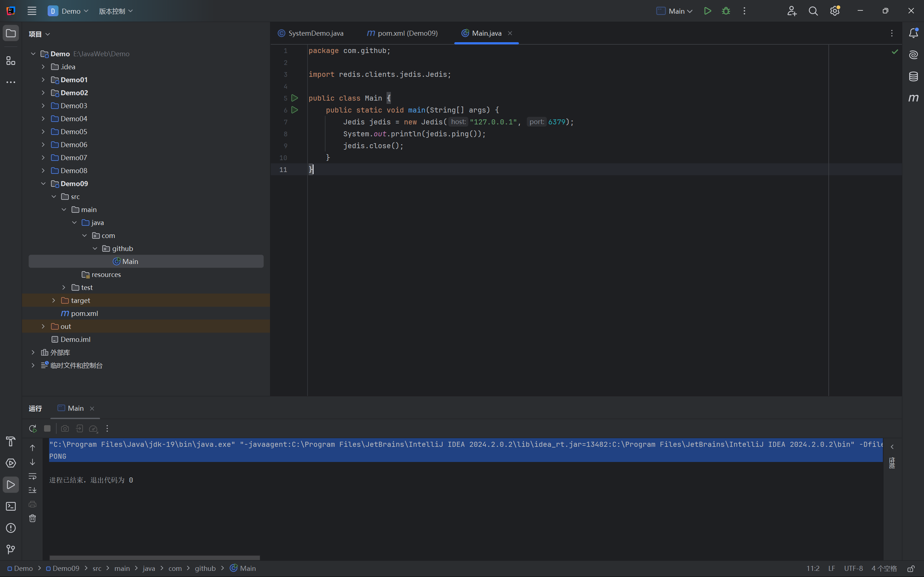Screen dimensions: 924x577
Task: Open the Terminal tool window
Action: click(11, 506)
